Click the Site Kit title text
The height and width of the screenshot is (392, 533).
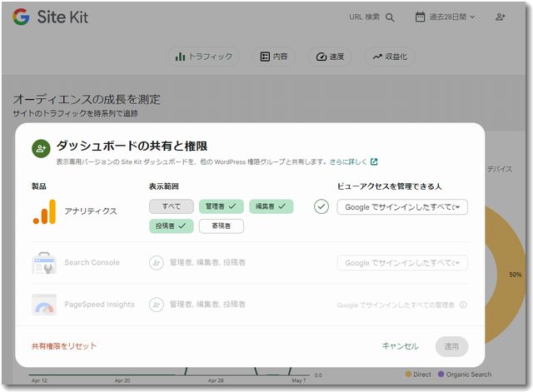point(63,17)
